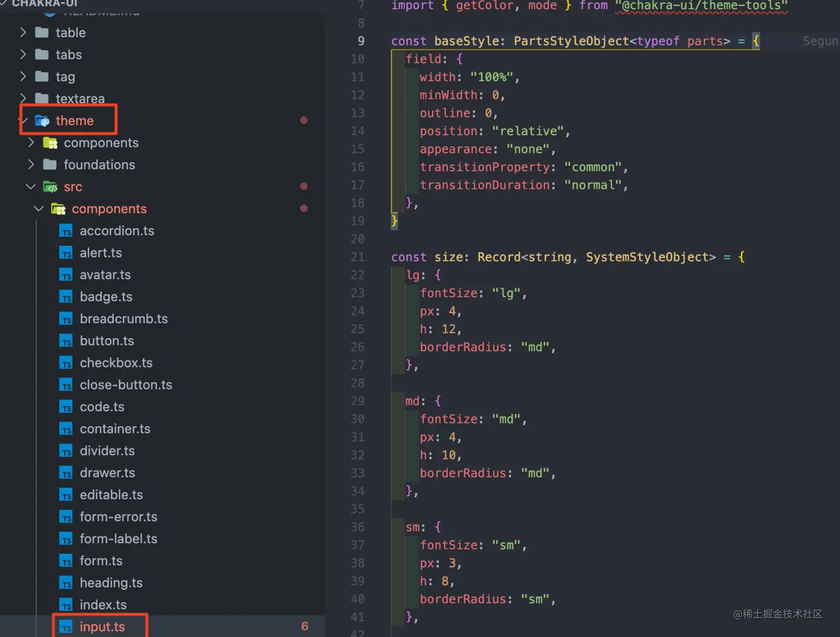Image resolution: width=840 pixels, height=637 pixels.
Task: Click the theme folder palette icon
Action: pyautogui.click(x=42, y=121)
